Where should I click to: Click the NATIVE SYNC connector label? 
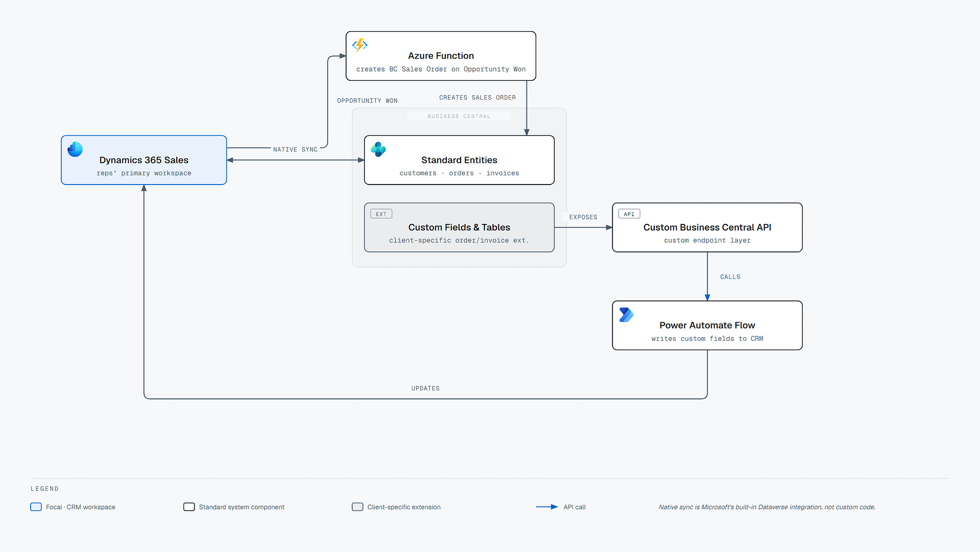click(x=295, y=150)
